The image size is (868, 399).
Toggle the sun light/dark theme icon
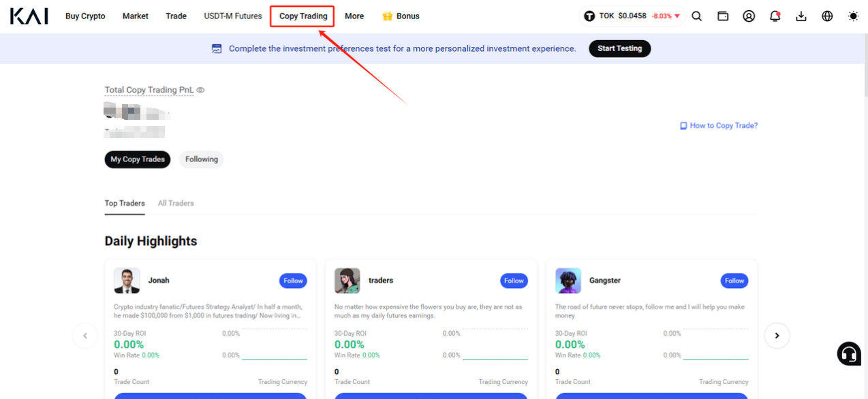(x=853, y=16)
